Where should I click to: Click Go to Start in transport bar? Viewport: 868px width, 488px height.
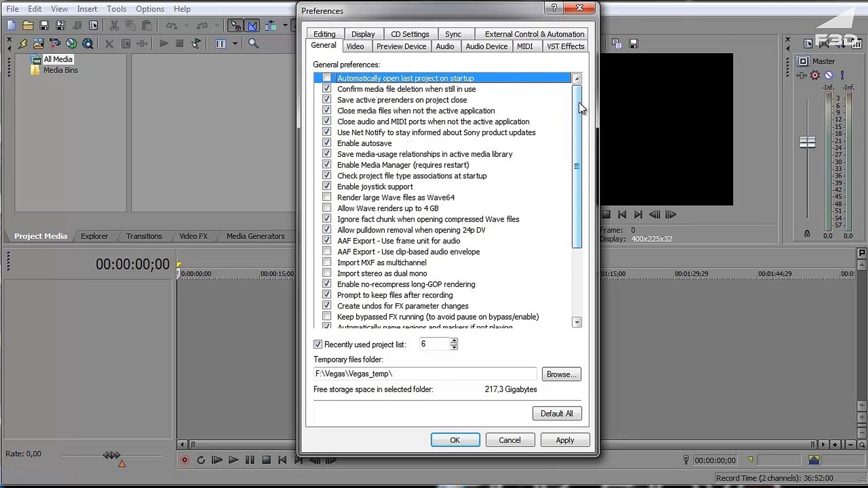[283, 460]
